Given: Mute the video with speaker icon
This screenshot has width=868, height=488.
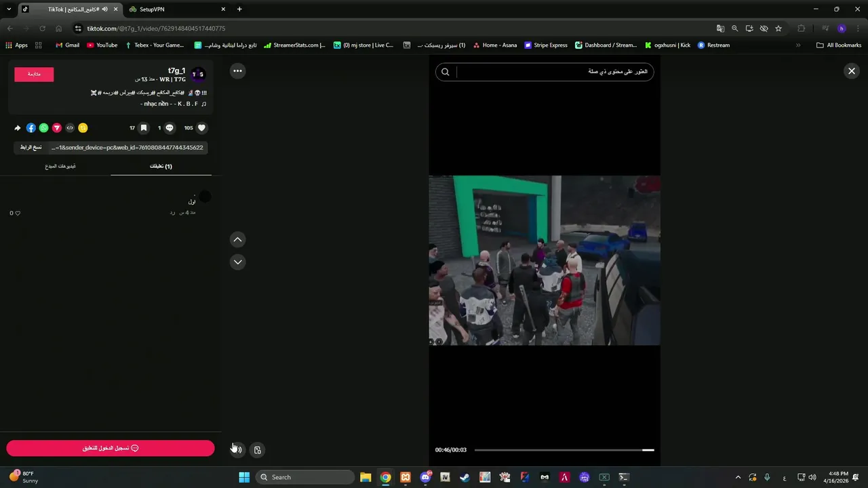Looking at the screenshot, I should [x=237, y=449].
